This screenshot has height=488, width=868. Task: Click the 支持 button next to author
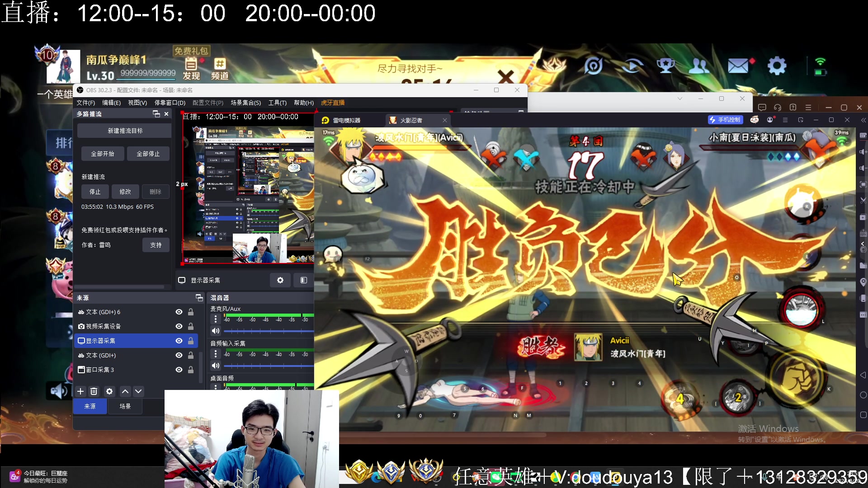click(156, 245)
